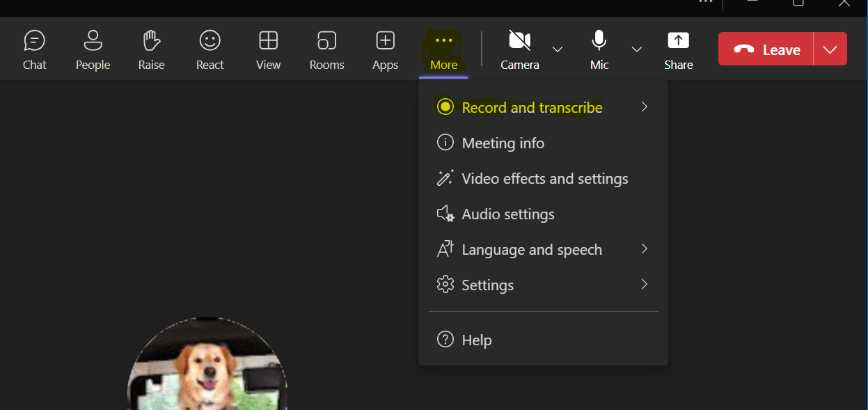Image resolution: width=868 pixels, height=410 pixels.
Task: Open the Apps panel
Action: pos(385,50)
